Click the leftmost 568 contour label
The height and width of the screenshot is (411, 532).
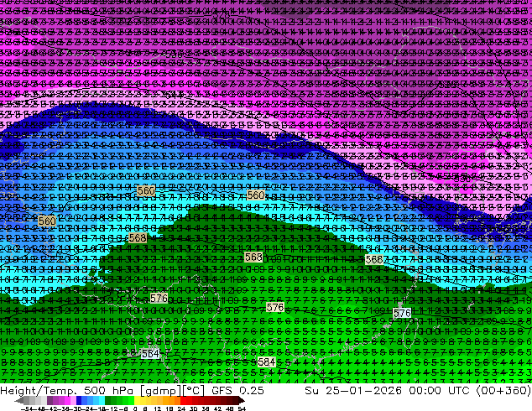(138, 237)
